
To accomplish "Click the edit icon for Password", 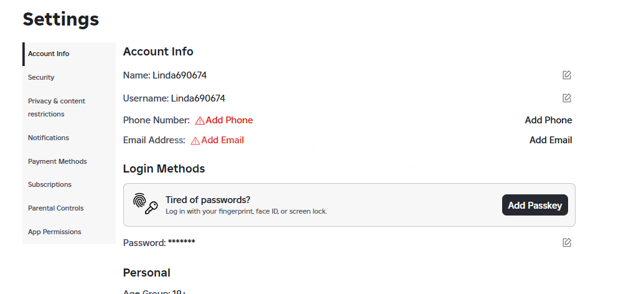I will click(567, 242).
